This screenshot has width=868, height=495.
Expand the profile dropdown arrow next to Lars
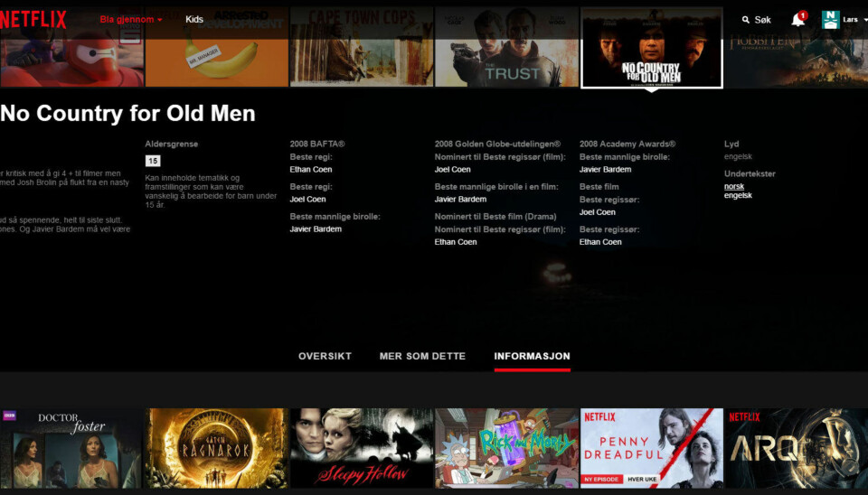(x=865, y=20)
